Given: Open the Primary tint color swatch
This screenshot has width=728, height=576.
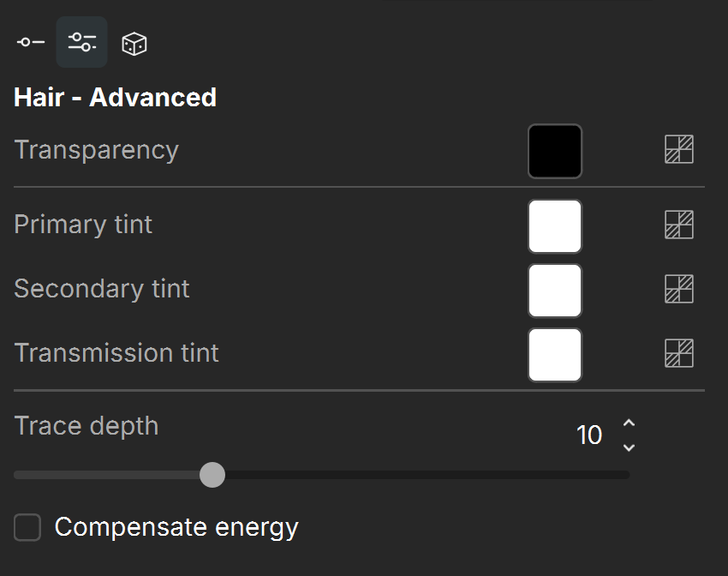Looking at the screenshot, I should (555, 226).
